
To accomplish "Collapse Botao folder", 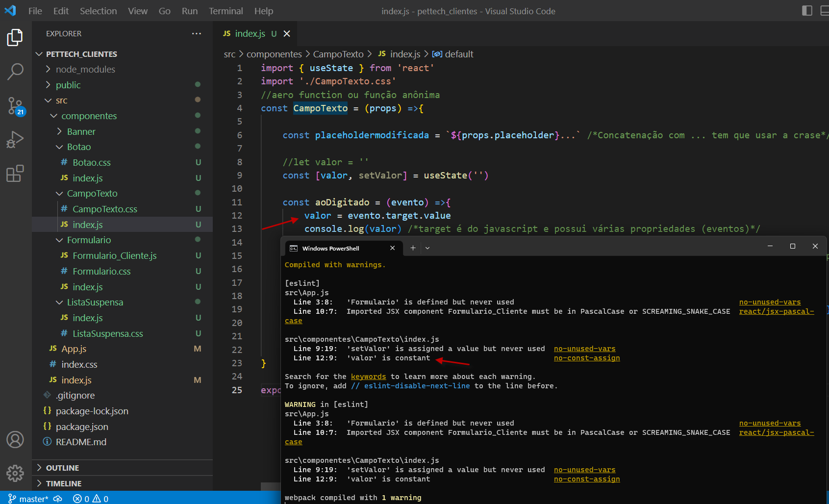I will (79, 147).
